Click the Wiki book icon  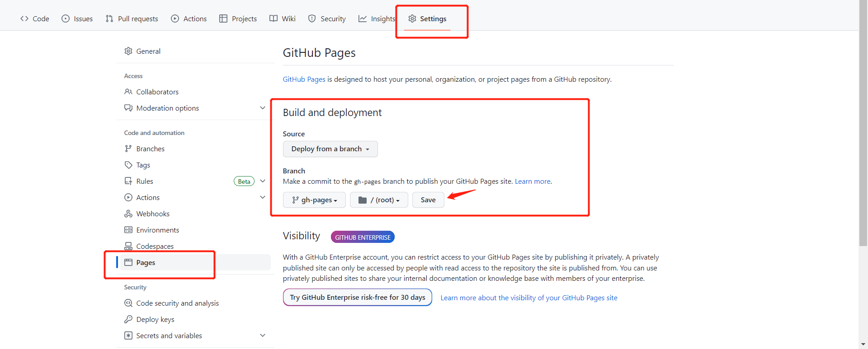tap(274, 19)
